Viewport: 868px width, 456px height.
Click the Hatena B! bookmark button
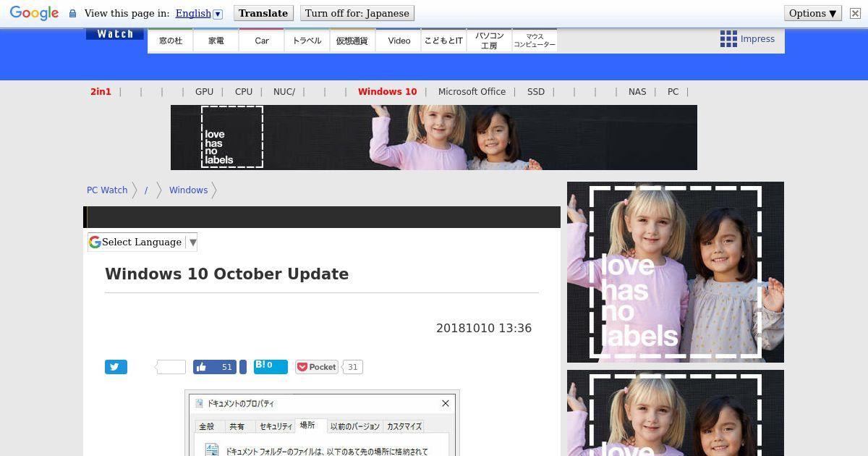[x=271, y=367]
